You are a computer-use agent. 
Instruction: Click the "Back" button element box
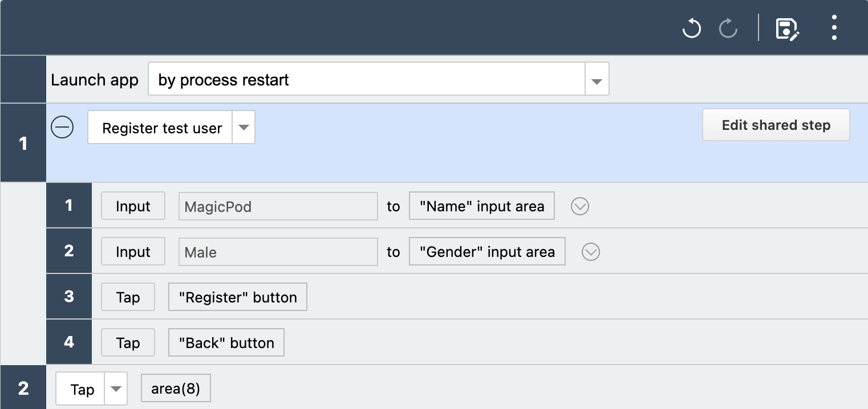(226, 343)
